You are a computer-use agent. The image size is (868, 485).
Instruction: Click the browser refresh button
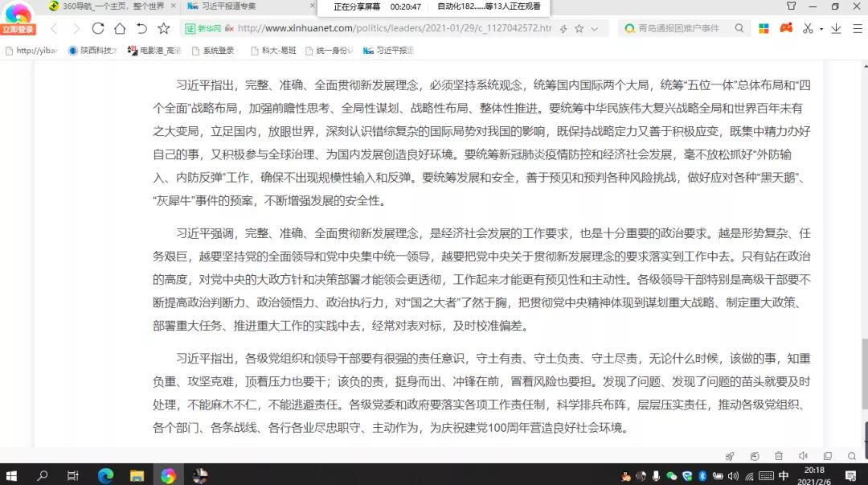tap(98, 28)
